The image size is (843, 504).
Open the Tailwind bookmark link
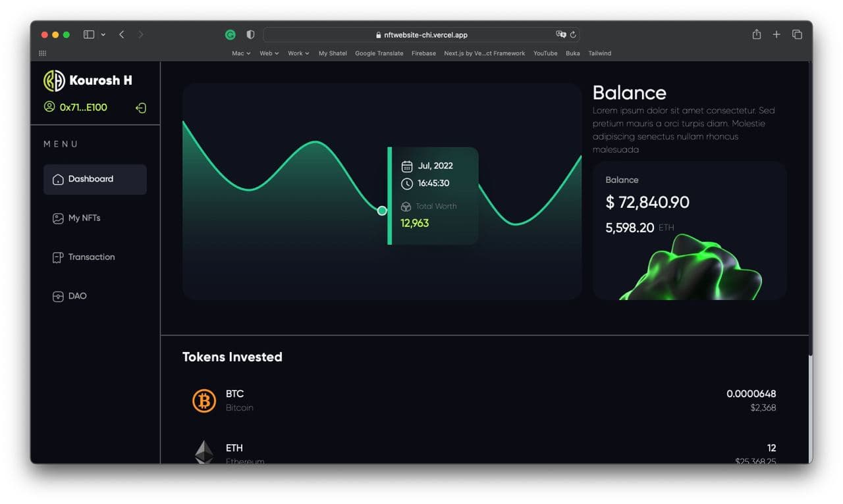point(599,53)
